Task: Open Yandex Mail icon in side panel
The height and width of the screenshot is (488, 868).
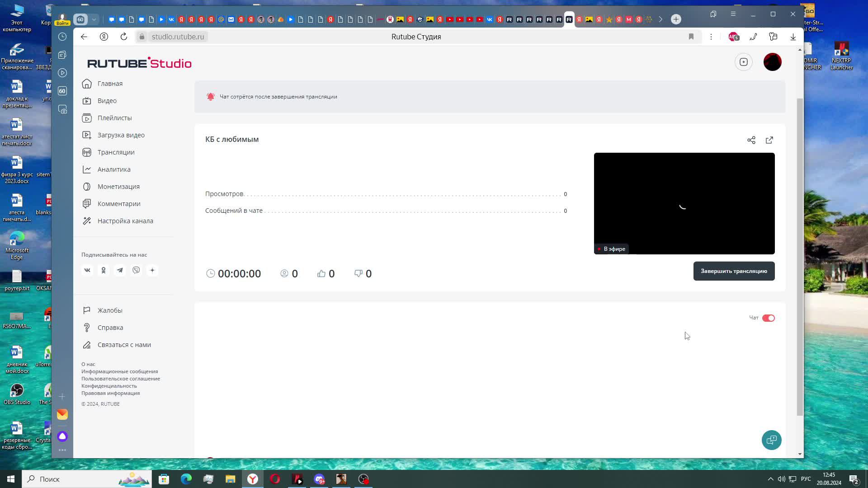Action: pyautogui.click(x=62, y=414)
